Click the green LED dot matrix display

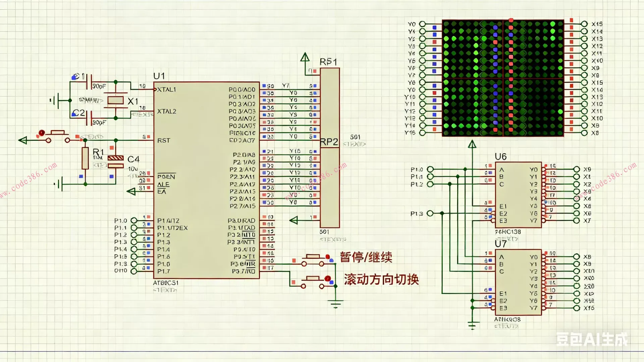coord(503,78)
